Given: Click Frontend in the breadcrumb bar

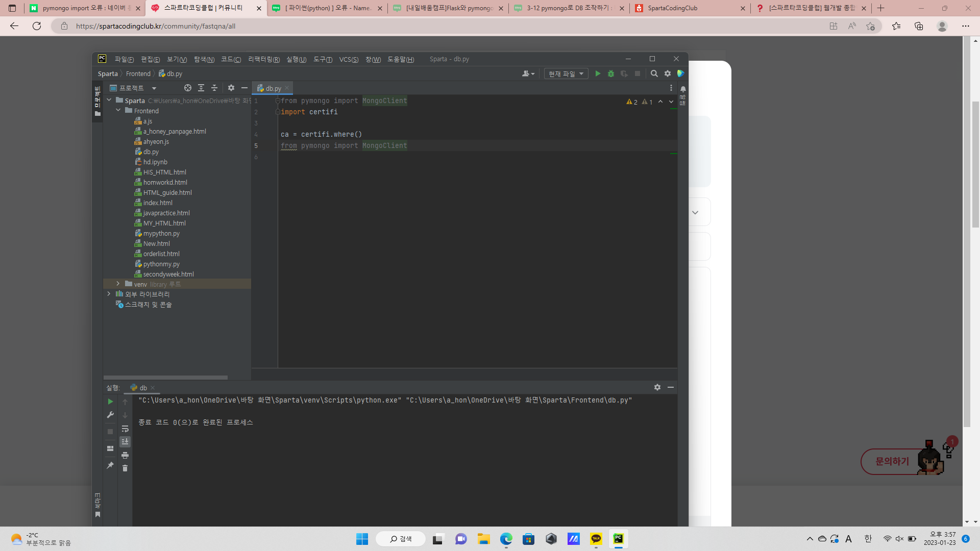Looking at the screenshot, I should (138, 74).
